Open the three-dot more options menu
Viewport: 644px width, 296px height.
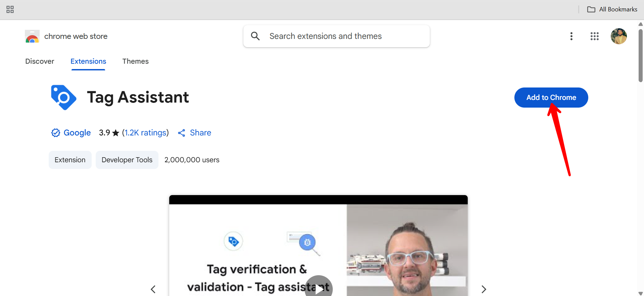[x=571, y=36]
